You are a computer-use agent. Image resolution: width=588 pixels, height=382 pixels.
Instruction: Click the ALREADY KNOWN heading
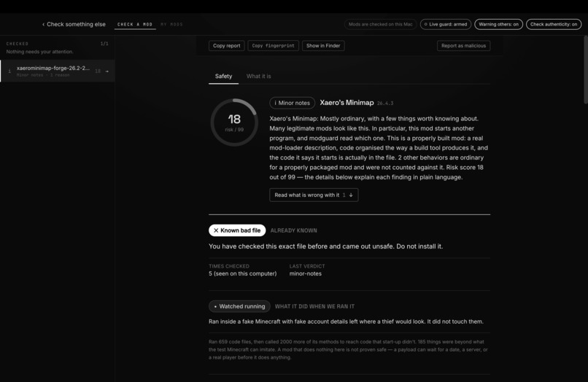point(293,230)
